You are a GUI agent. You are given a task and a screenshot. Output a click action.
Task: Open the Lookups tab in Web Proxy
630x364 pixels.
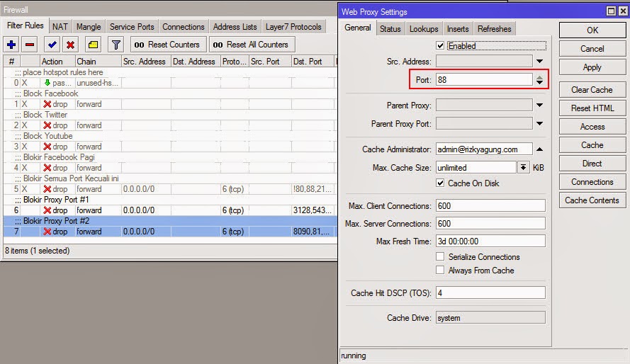pos(424,29)
